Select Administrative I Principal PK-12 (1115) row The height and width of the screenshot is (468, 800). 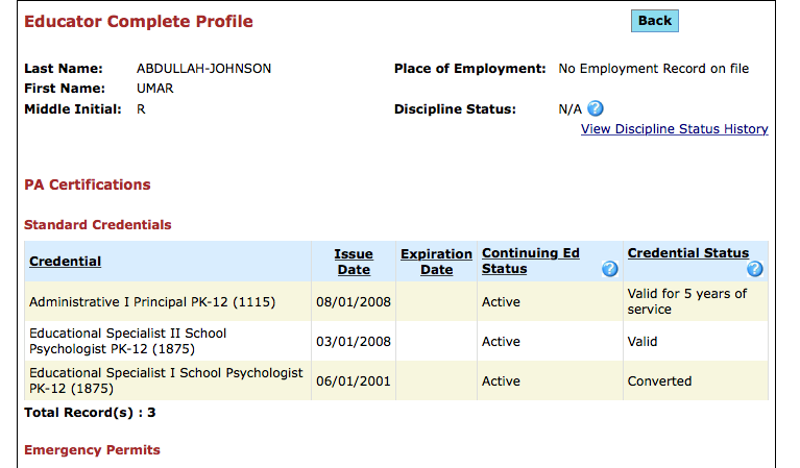(396, 302)
